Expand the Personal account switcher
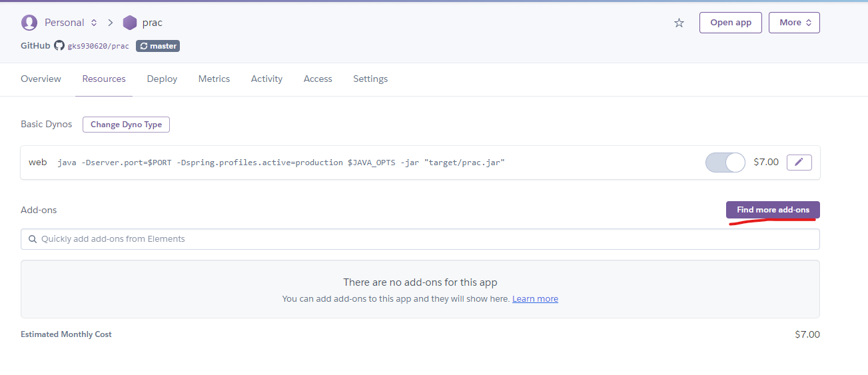The image size is (868, 375). (71, 23)
